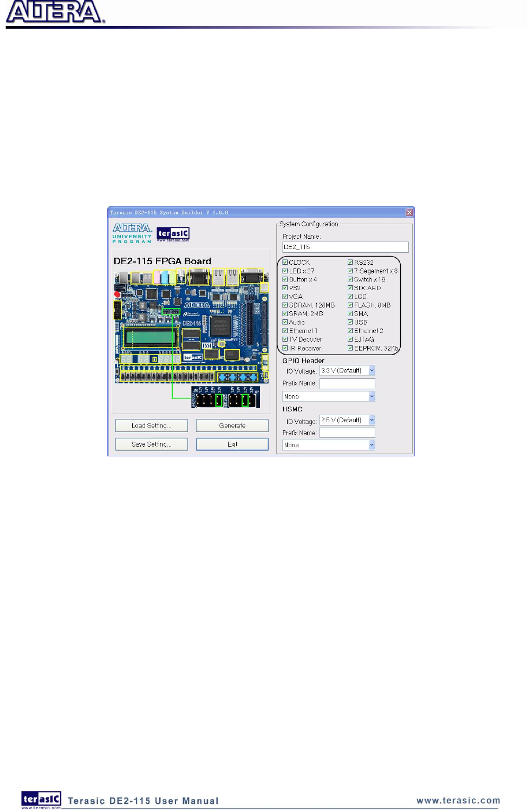Disable the SMA checkbox
This screenshot has width=527, height=812.
350,314
